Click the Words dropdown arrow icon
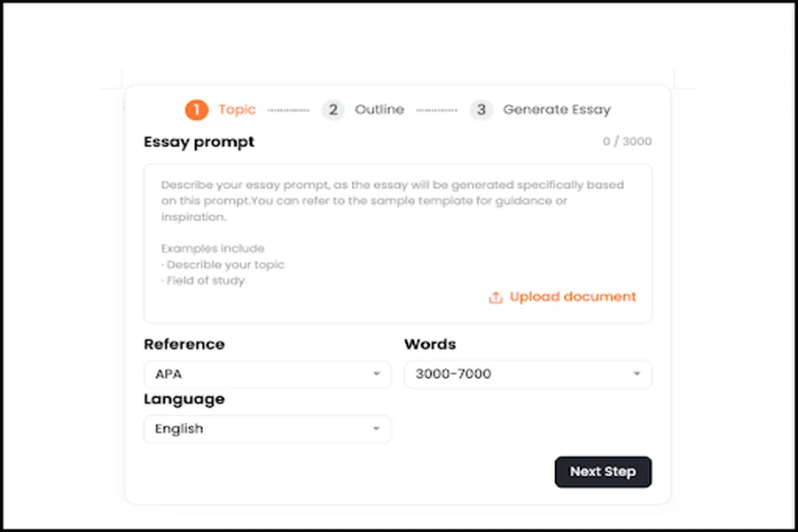This screenshot has height=532, width=798. point(637,374)
